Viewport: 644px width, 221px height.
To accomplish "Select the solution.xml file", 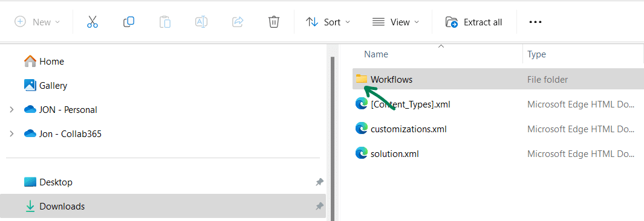I will [x=394, y=154].
